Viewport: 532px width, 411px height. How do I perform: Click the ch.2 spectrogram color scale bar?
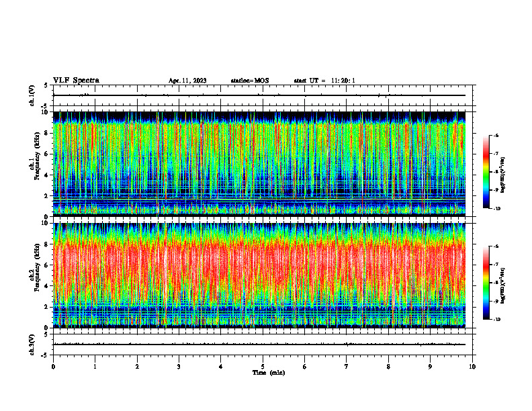pos(486,283)
